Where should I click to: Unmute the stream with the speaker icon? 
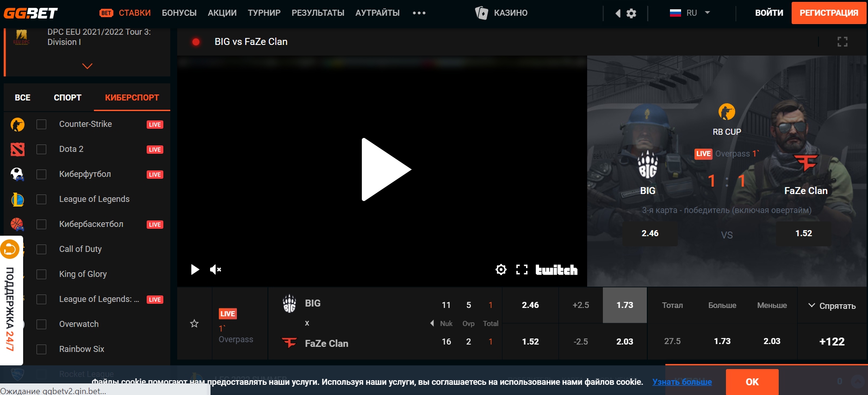(x=216, y=270)
